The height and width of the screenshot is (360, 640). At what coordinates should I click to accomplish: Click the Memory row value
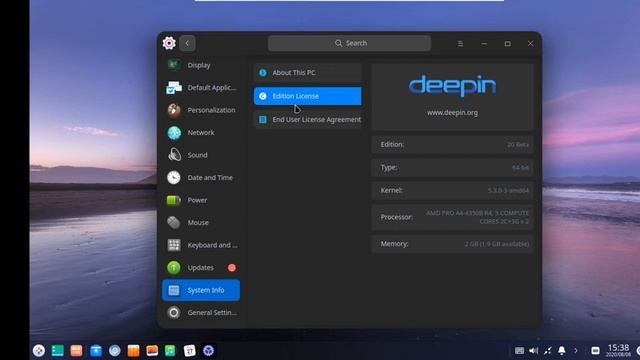point(497,244)
